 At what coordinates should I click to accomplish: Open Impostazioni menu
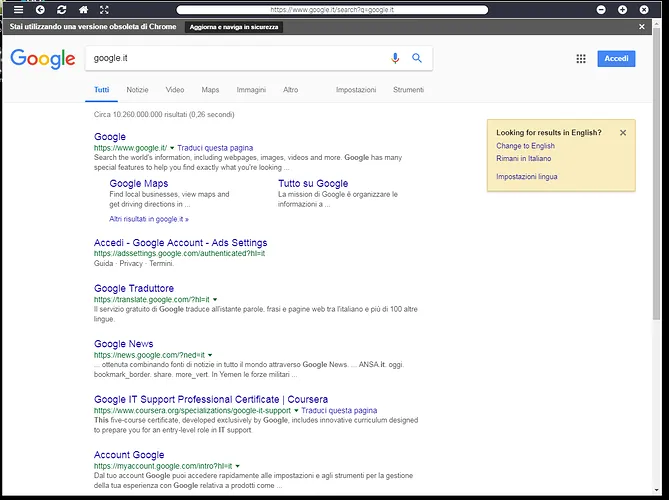click(356, 90)
